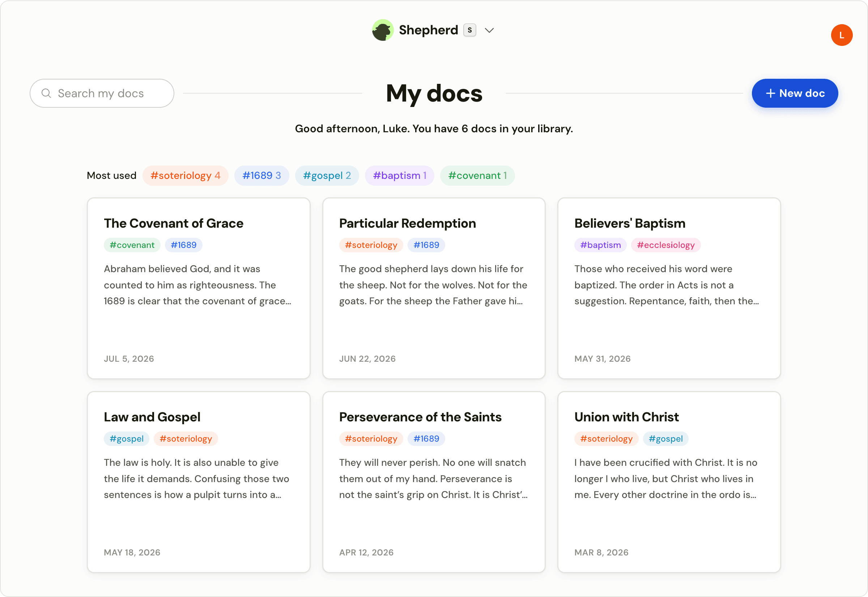868x597 pixels.
Task: Click #gospel tag on Law and Gospel card
Action: tap(127, 439)
